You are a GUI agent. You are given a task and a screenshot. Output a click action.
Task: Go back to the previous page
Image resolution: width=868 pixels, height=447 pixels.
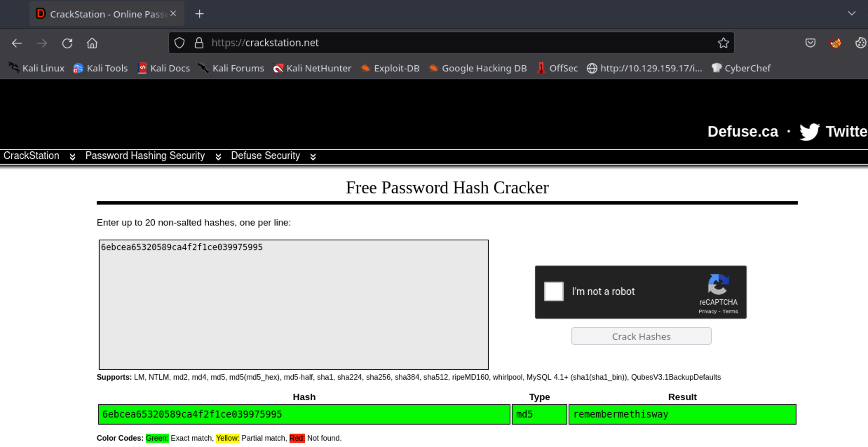(17, 43)
